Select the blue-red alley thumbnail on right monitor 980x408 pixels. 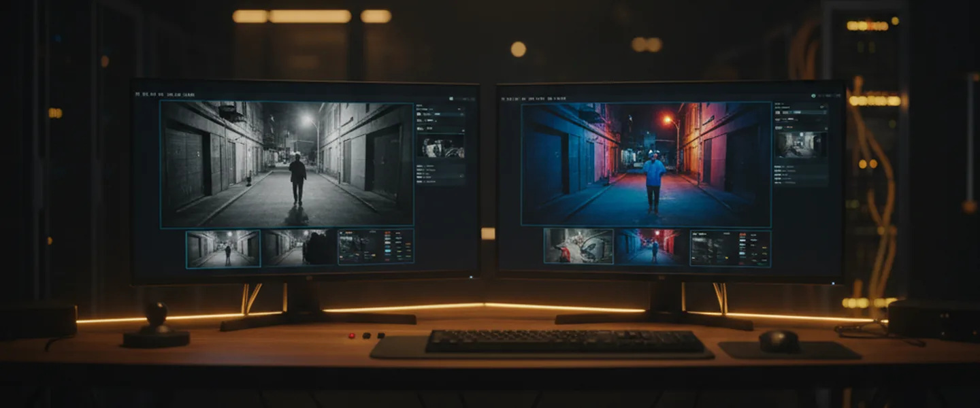(x=651, y=246)
